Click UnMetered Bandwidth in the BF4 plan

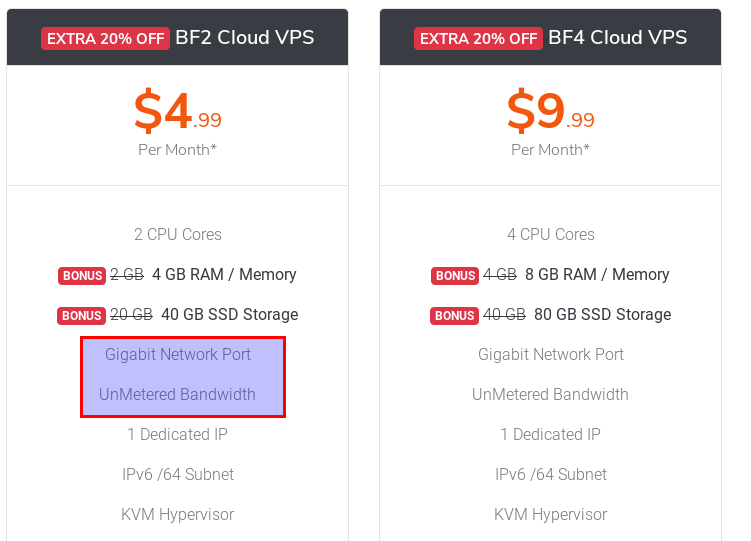point(551,394)
